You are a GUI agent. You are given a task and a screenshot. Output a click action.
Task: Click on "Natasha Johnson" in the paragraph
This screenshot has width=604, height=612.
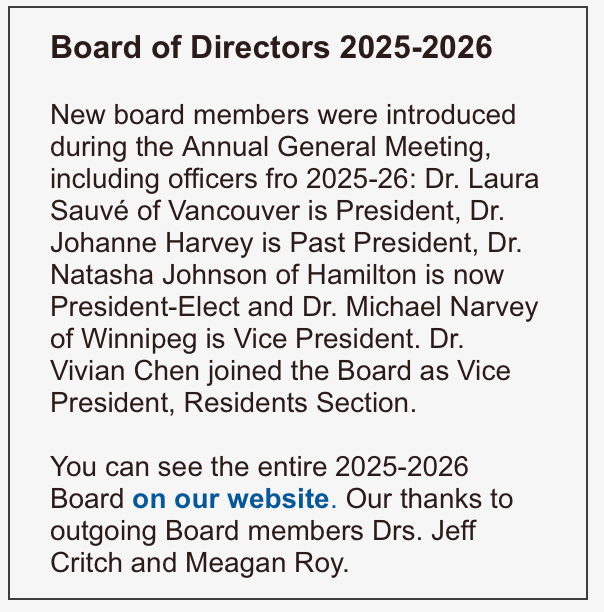point(159,275)
